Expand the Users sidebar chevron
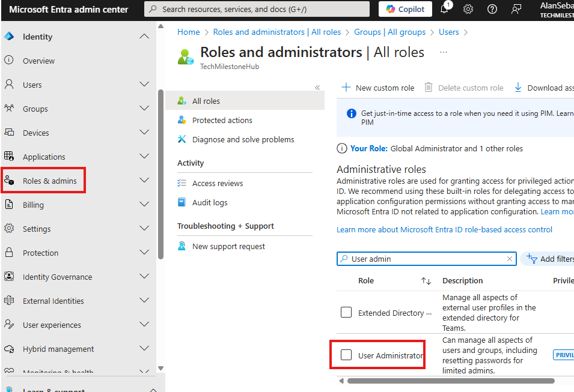This screenshot has height=392, width=574. pos(145,84)
